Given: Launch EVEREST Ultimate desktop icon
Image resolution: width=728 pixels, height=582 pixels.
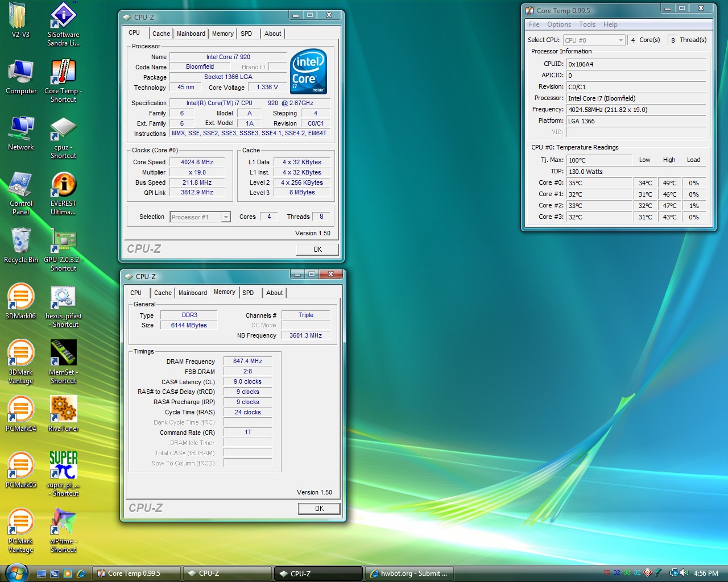Looking at the screenshot, I should (63, 193).
